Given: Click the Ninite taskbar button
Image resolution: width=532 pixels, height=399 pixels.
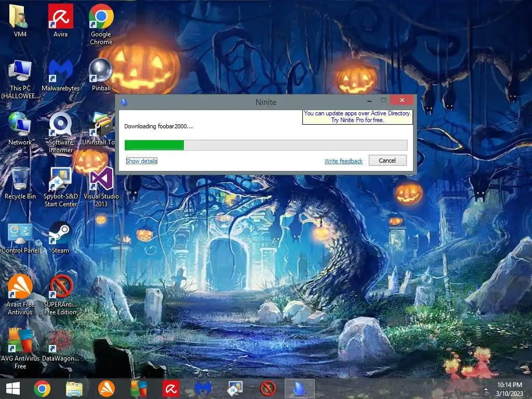Looking at the screenshot, I should [300, 389].
